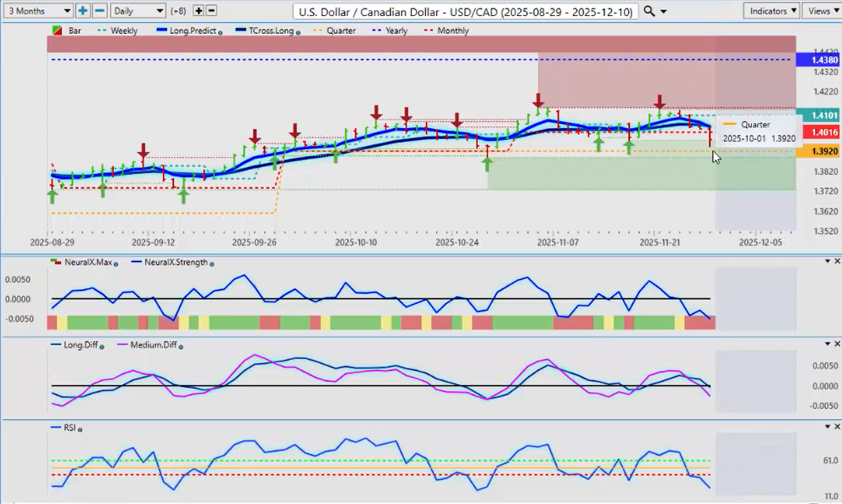This screenshot has height=504, width=842.
Task: Click the blue plus zoom-in button
Action: click(82, 11)
